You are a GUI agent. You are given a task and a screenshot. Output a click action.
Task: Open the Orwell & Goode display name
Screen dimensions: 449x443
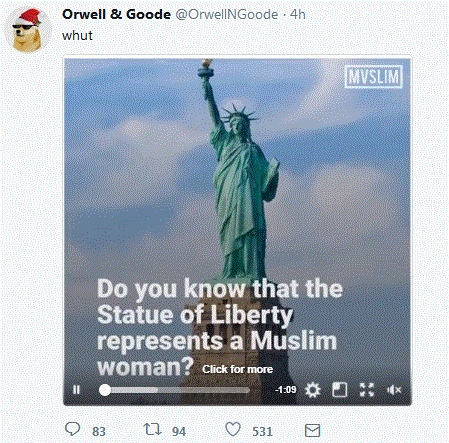(x=116, y=14)
